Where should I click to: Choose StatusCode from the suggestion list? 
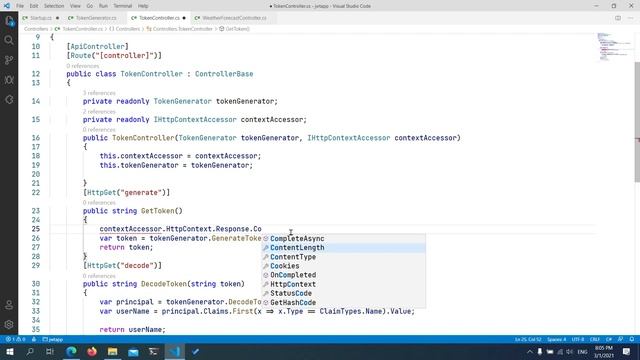coord(343,293)
